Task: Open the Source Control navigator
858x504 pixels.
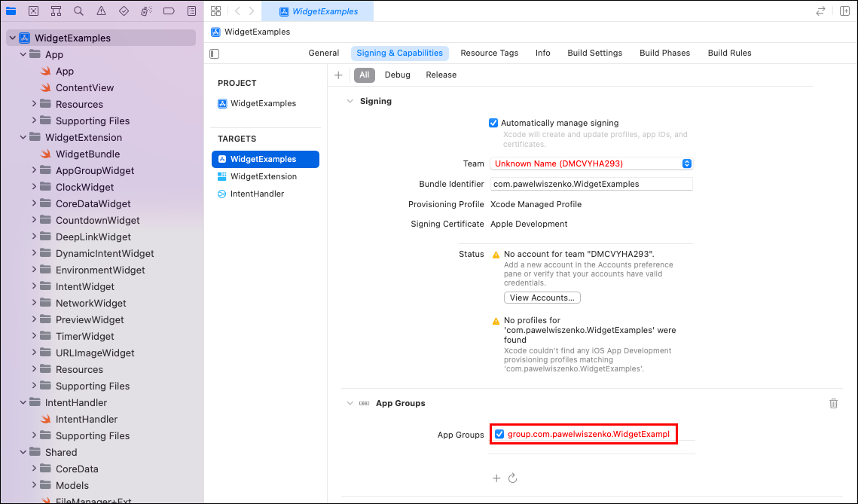Action: pyautogui.click(x=33, y=11)
